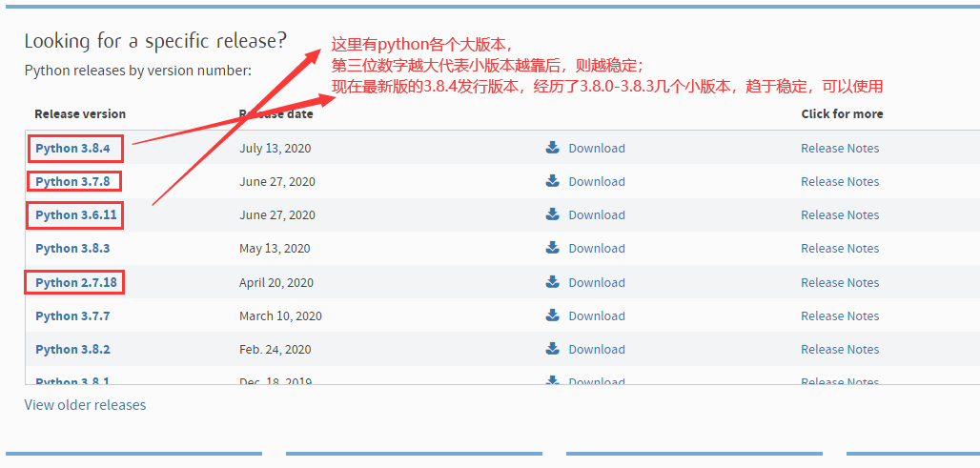Click the April 20, 2020 release date
Viewport: 980px width, 468px height.
pos(276,282)
